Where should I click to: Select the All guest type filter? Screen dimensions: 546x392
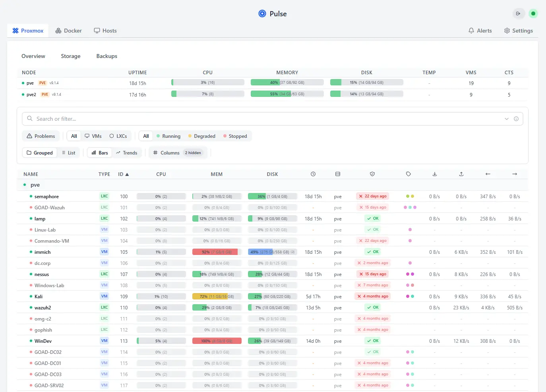click(74, 136)
